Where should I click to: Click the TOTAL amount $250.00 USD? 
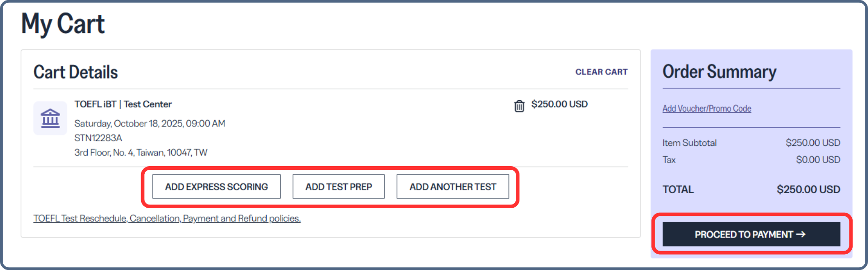click(808, 190)
